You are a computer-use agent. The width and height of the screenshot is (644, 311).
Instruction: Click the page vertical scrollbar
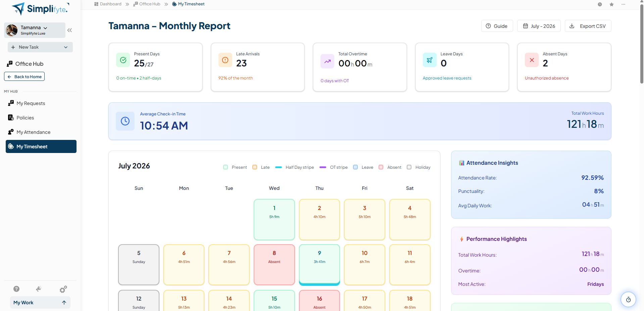(642, 44)
